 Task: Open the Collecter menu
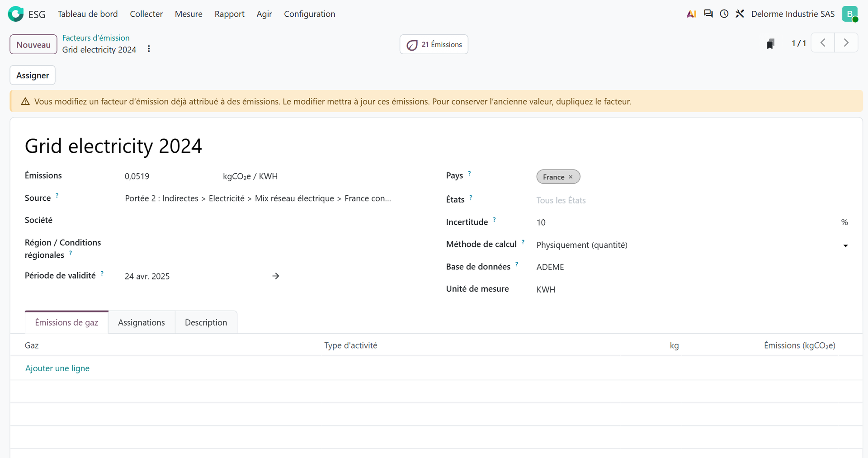click(146, 14)
